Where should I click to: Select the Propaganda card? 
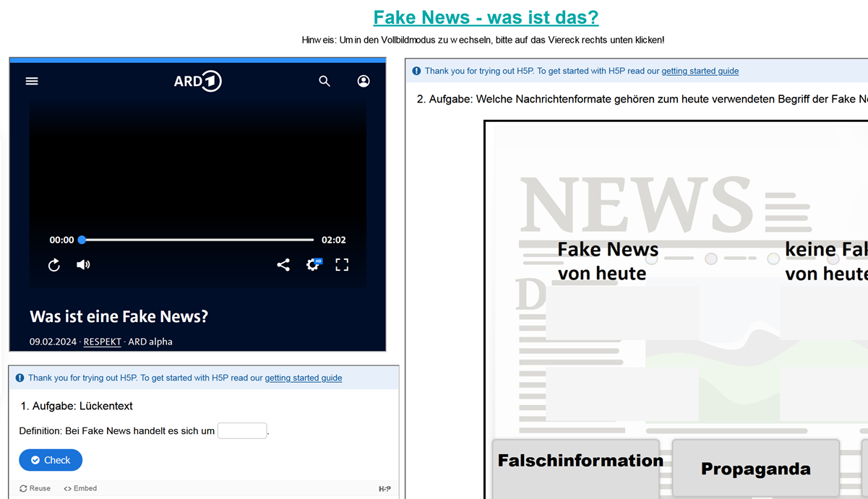click(755, 469)
